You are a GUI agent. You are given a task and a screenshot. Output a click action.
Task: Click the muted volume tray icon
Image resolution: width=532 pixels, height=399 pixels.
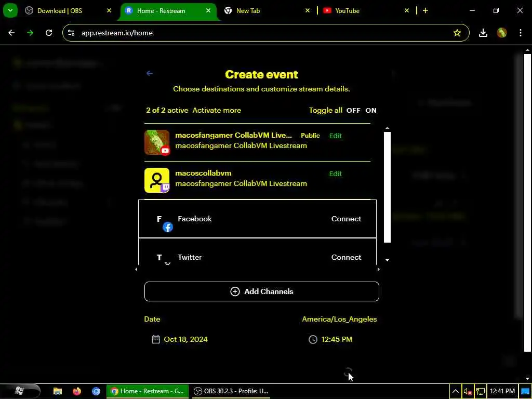pyautogui.click(x=468, y=392)
